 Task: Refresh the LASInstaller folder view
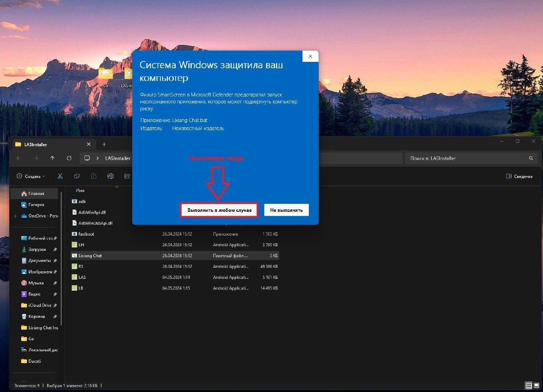[69, 158]
